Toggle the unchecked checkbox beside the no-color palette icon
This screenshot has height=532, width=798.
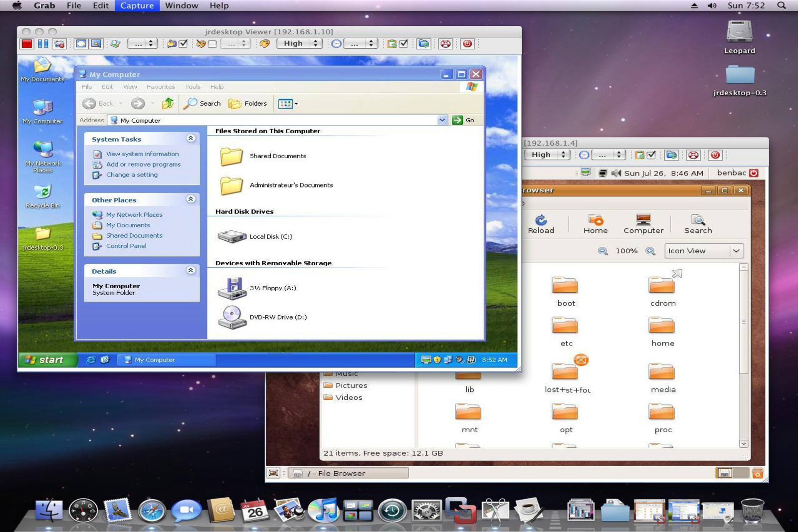pos(212,44)
